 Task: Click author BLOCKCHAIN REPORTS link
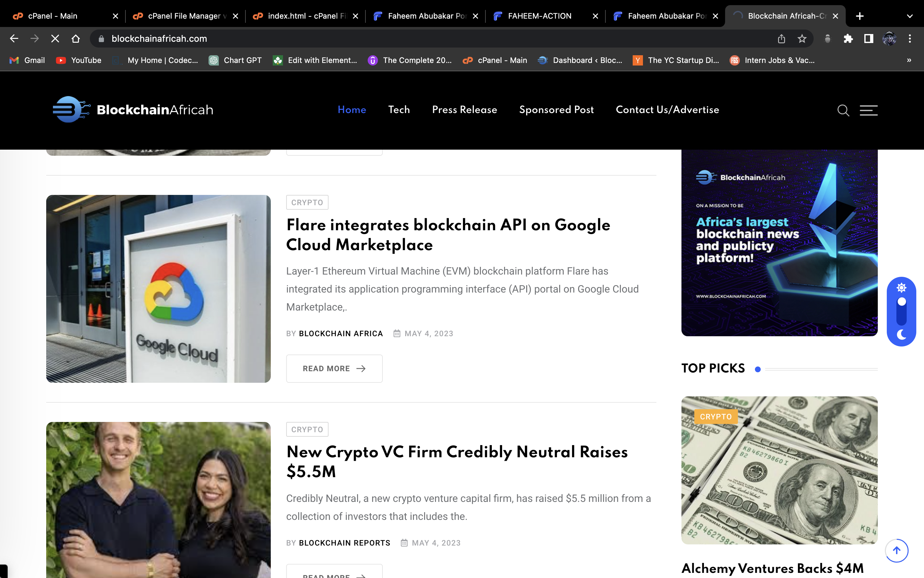344,543
